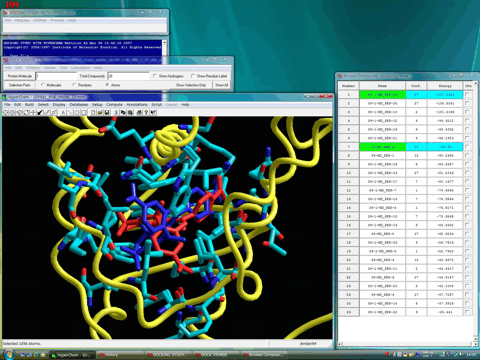Click the Cut scissors icon in HyperChem
The height and width of the screenshot is (360, 480).
tap(116, 112)
